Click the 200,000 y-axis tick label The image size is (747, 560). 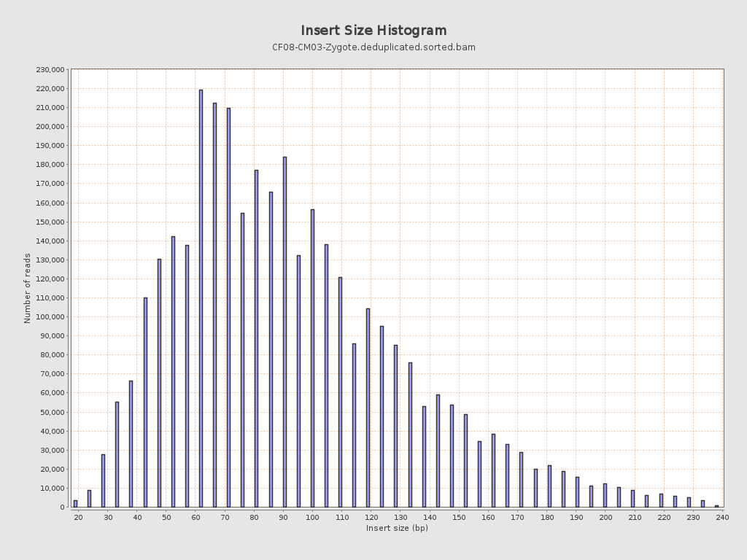(x=50, y=127)
